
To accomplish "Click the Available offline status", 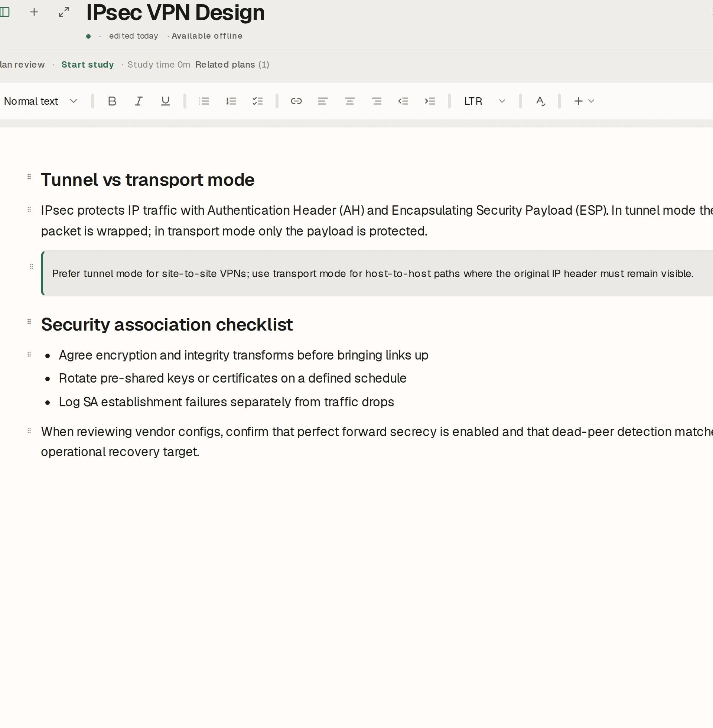I will tap(207, 36).
